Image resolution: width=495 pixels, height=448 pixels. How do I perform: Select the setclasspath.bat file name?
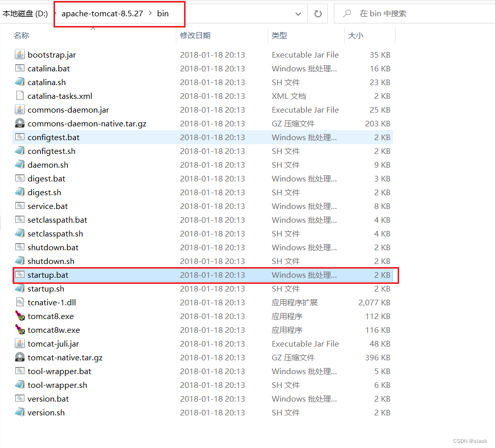(x=58, y=220)
